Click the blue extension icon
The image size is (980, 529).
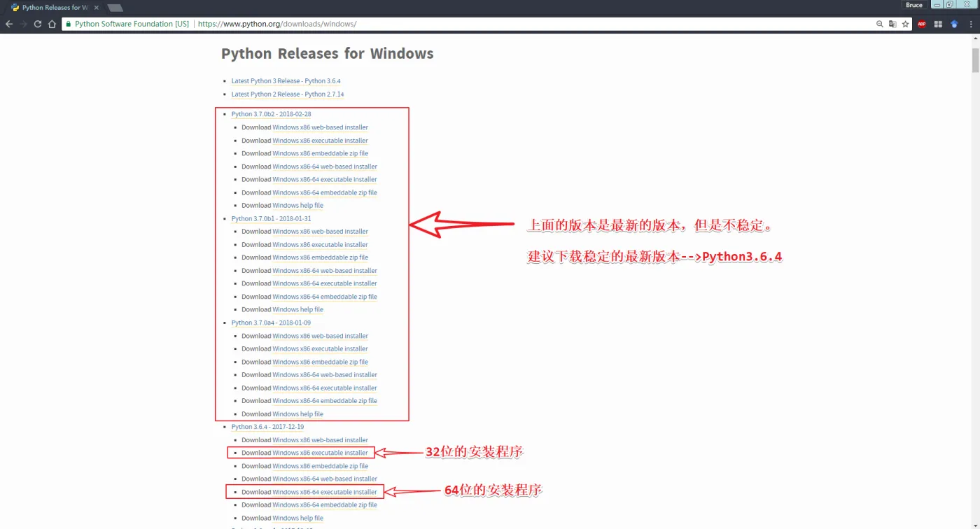click(x=954, y=24)
